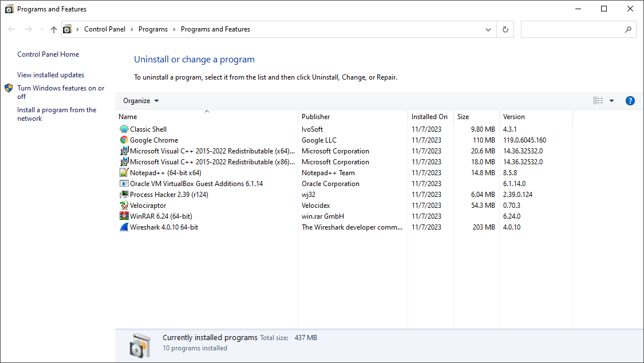644x363 pixels.
Task: Sort by the Name column header
Action: point(207,117)
